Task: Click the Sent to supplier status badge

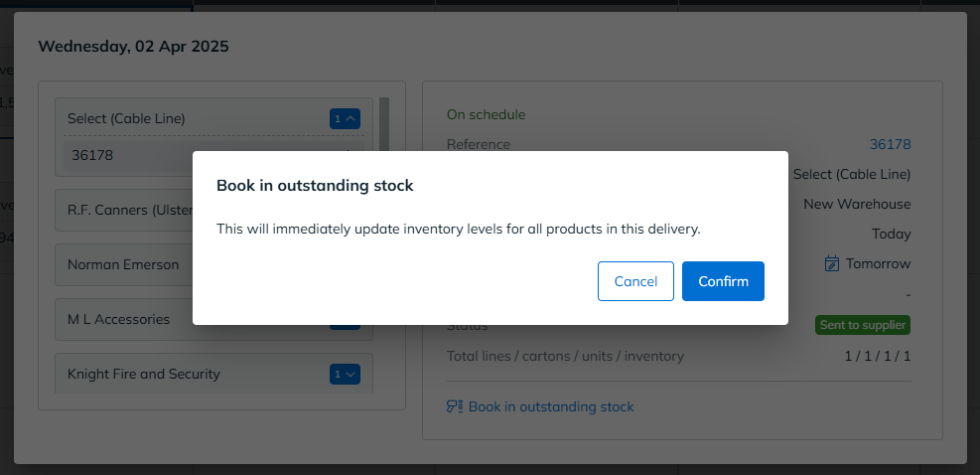Action: [863, 325]
